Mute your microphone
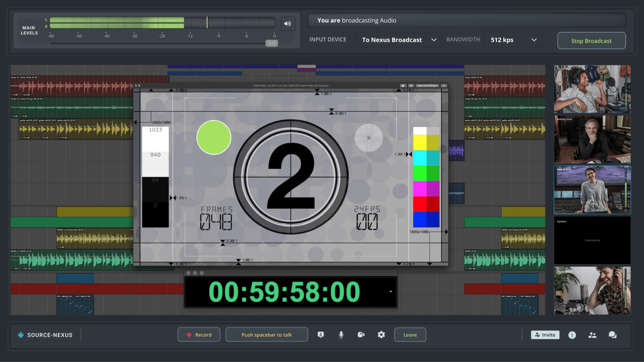The image size is (644, 362). tap(341, 335)
